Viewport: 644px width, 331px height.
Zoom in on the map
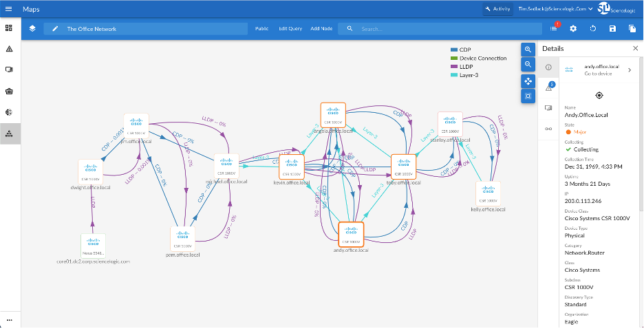coord(528,50)
